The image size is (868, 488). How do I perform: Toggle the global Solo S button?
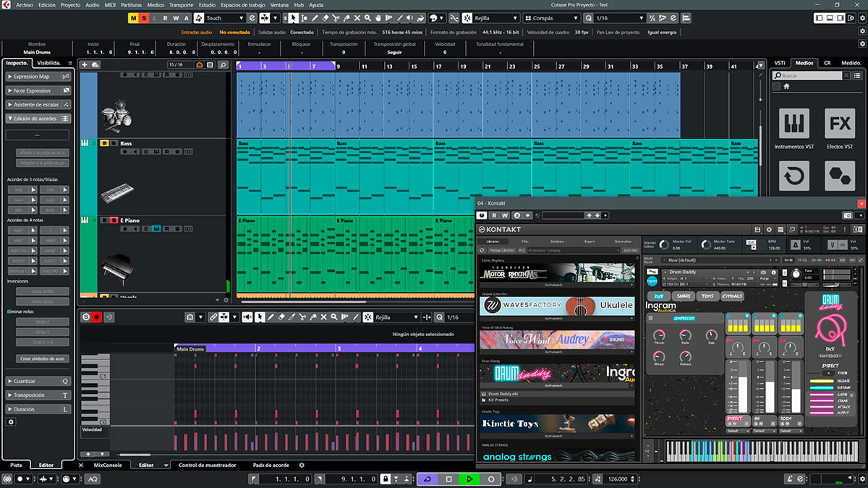pyautogui.click(x=144, y=17)
